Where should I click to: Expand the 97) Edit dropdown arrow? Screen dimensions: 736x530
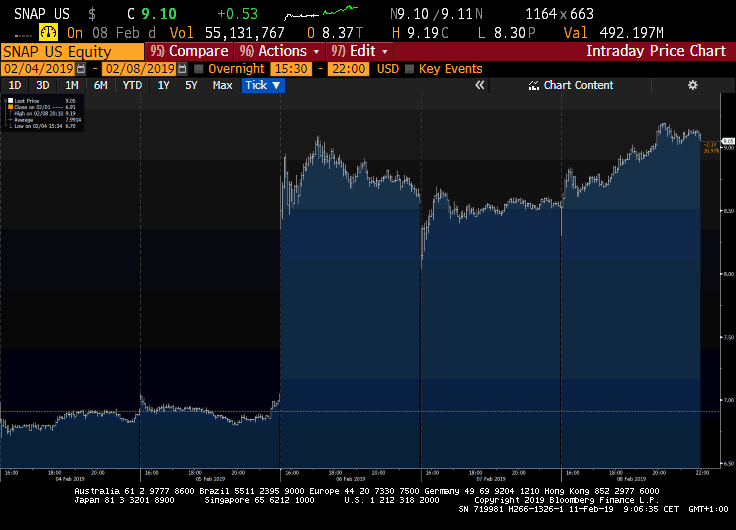(385, 51)
